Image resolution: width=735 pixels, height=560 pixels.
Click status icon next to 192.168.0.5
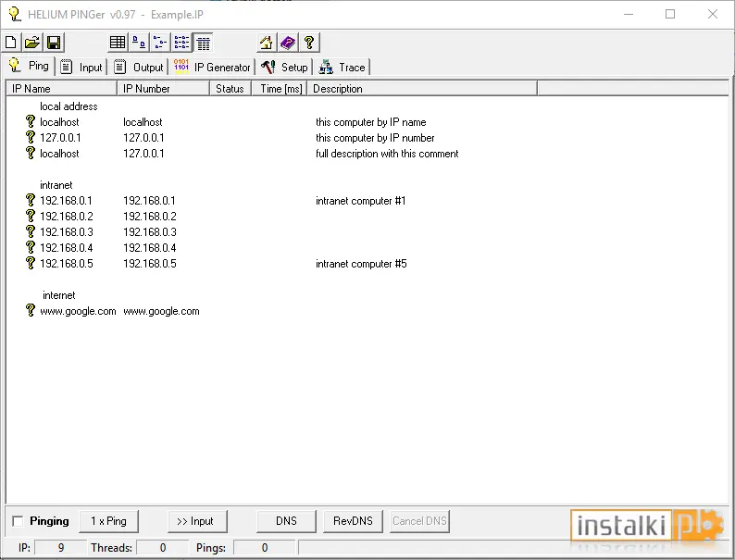(x=31, y=264)
